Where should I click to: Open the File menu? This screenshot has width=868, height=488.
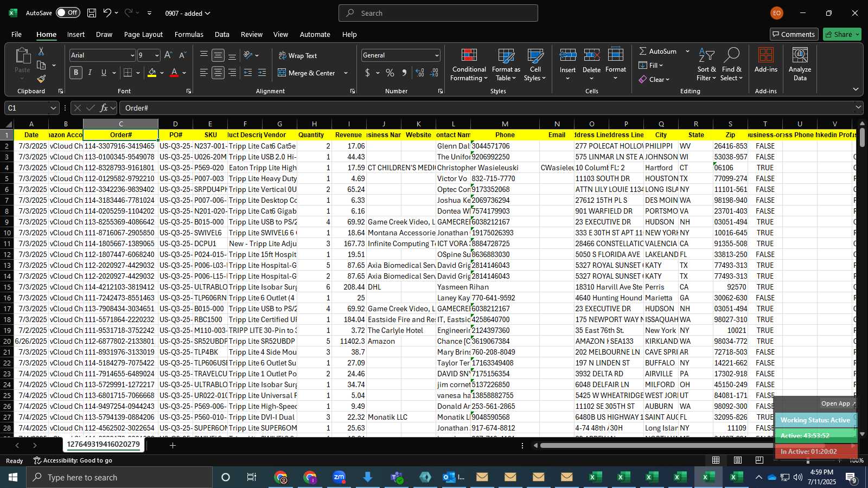[17, 34]
